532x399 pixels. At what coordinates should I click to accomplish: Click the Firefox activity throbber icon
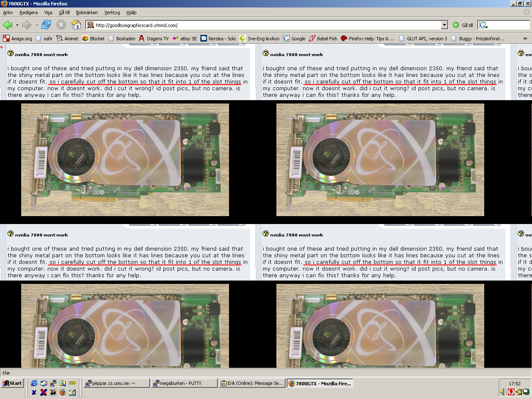tap(527, 12)
